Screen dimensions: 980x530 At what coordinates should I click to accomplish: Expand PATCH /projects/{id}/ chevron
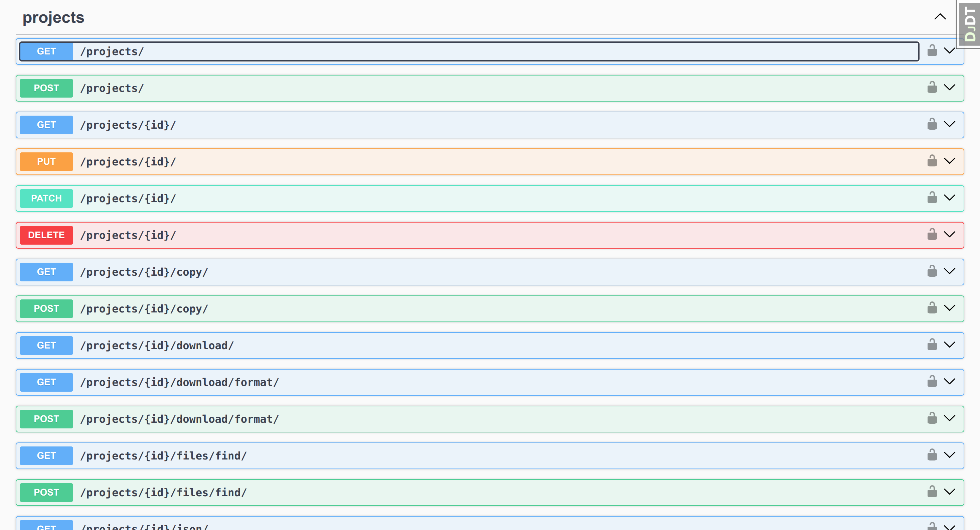[950, 197]
